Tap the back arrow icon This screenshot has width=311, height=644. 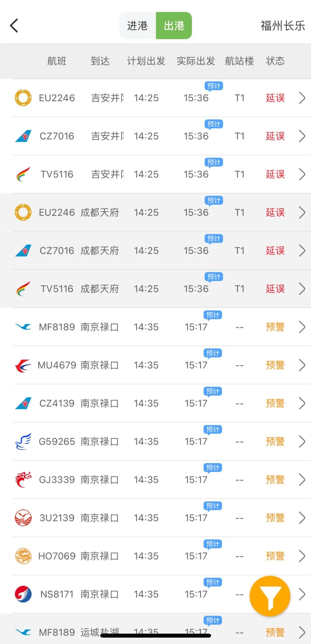coord(14,26)
